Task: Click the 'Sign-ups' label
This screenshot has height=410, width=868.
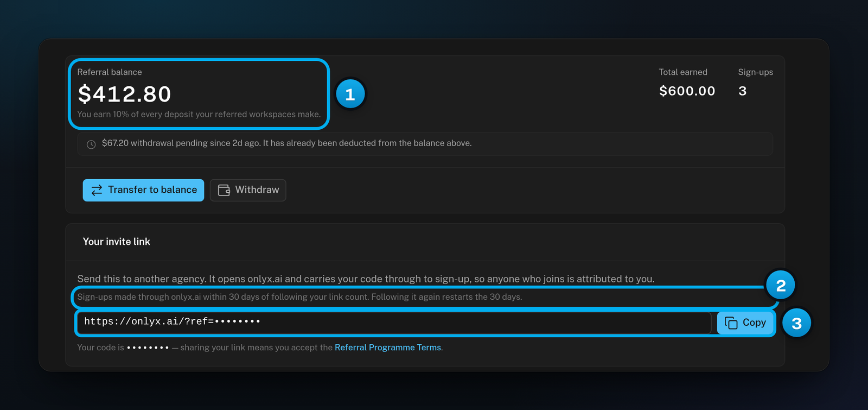Action: click(756, 72)
